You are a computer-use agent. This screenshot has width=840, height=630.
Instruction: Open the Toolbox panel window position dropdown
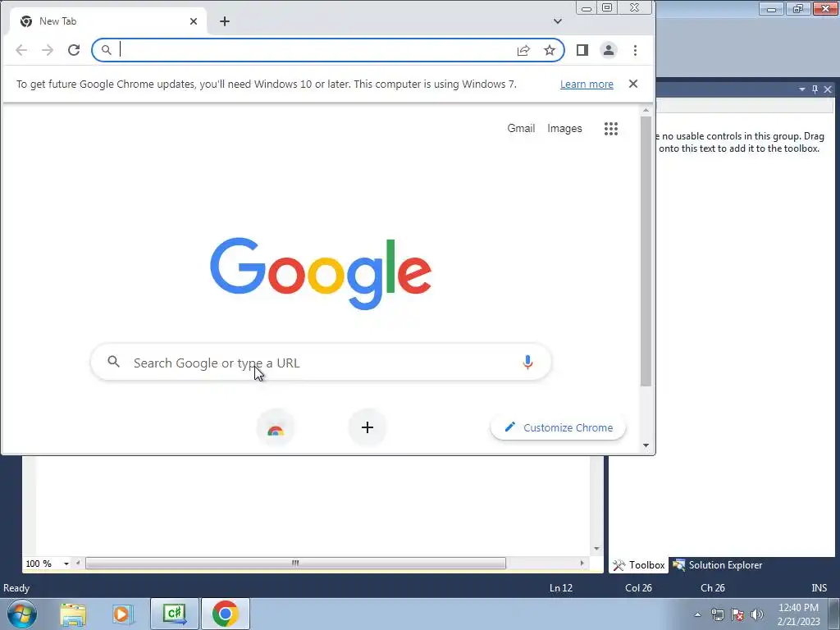pos(802,89)
